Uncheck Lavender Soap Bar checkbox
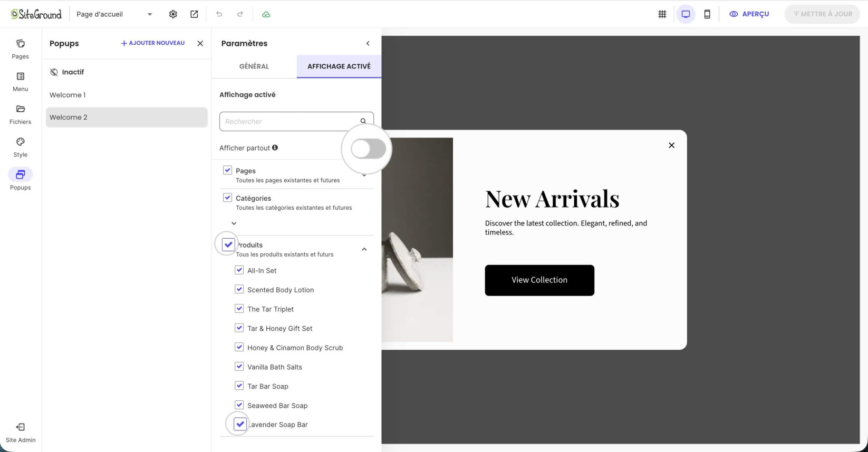The width and height of the screenshot is (868, 452). (x=240, y=424)
